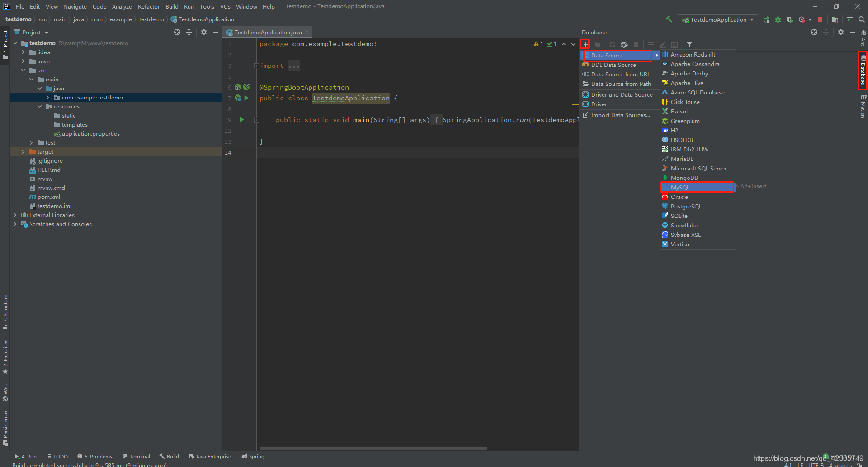Click the Table Editor icon in Database toolbar
868x467 pixels.
coord(651,45)
